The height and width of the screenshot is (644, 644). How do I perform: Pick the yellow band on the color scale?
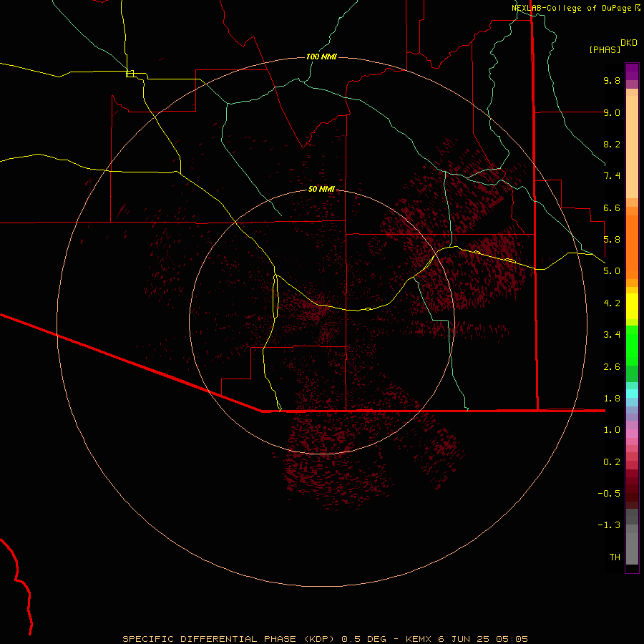(x=632, y=306)
